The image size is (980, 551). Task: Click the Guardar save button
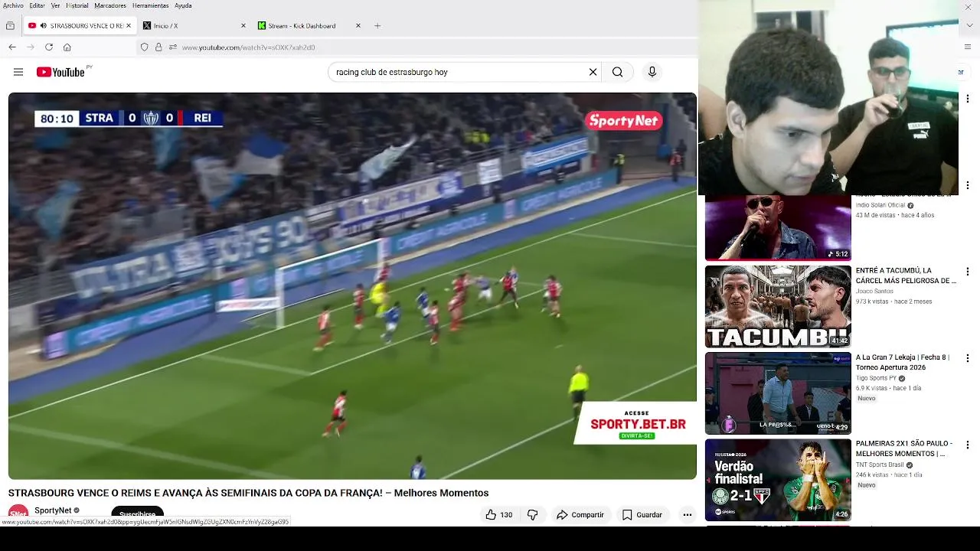pyautogui.click(x=642, y=515)
